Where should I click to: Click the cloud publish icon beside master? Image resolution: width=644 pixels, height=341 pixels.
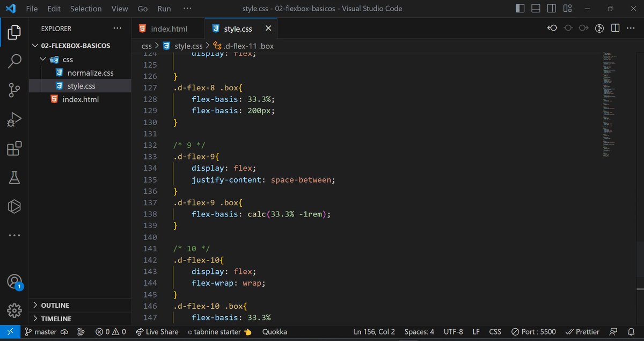[x=64, y=332]
